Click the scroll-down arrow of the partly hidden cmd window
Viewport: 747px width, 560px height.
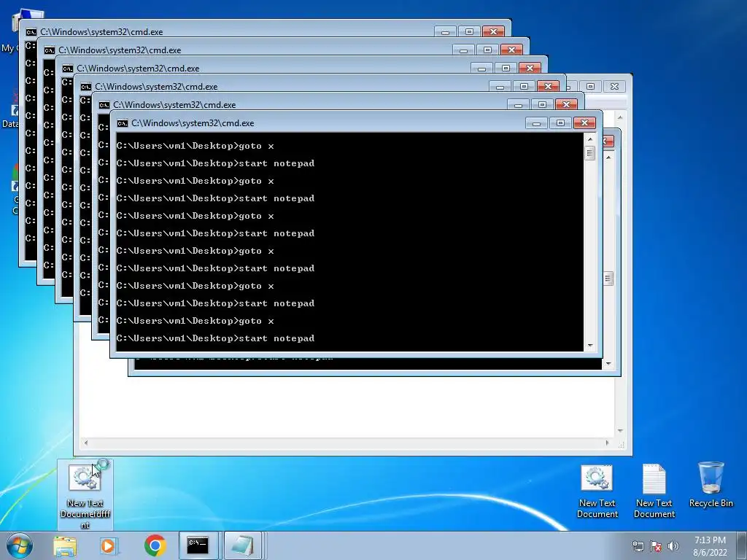608,364
